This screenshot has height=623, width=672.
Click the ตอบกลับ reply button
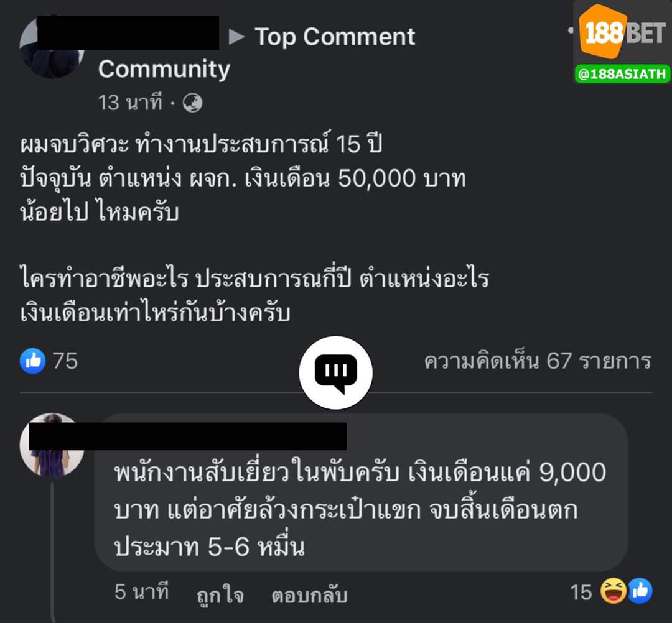309,596
